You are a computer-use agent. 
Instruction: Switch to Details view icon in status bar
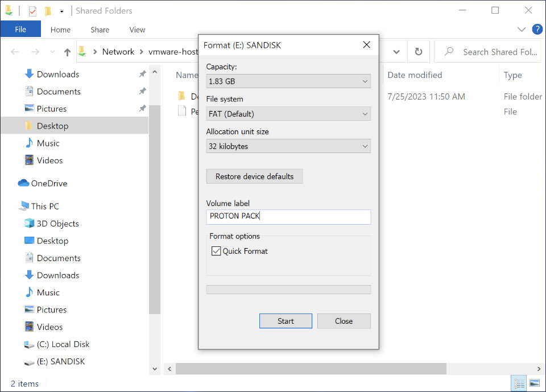(519, 383)
